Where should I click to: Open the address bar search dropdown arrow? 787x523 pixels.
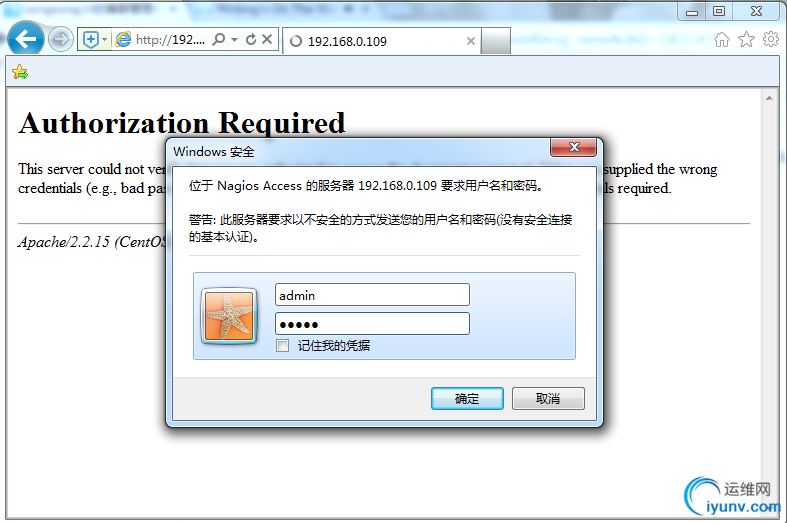point(234,39)
